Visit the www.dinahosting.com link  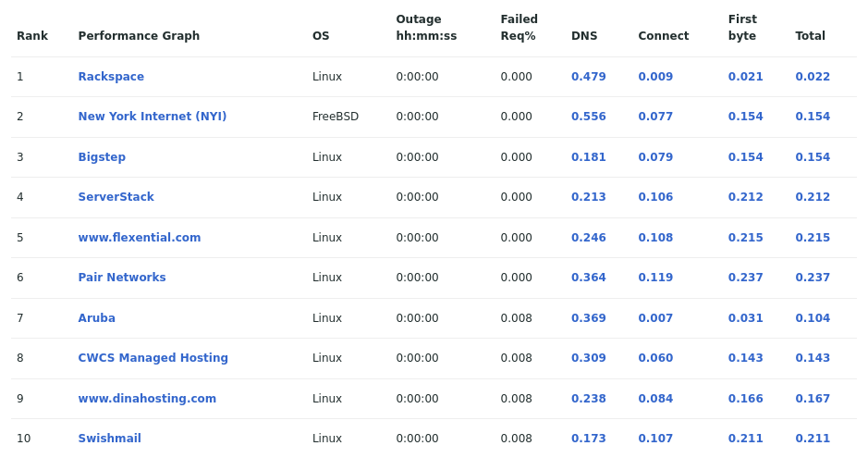pos(147,399)
